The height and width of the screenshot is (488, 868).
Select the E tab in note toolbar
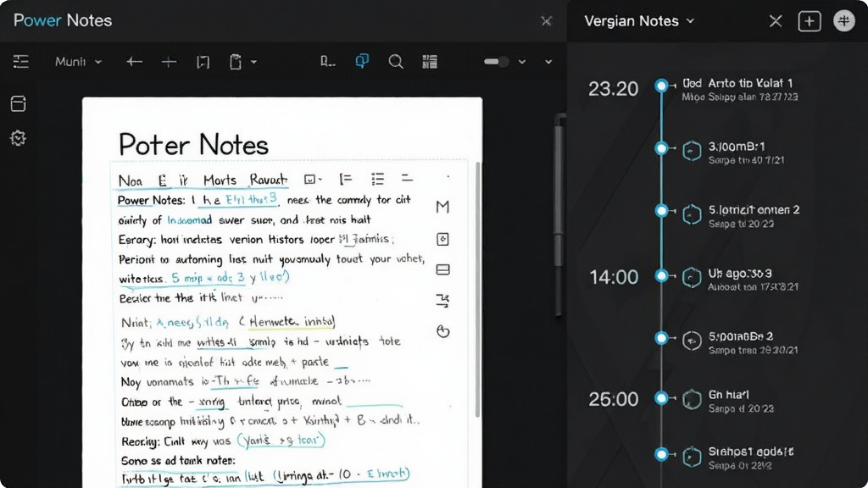(x=162, y=180)
